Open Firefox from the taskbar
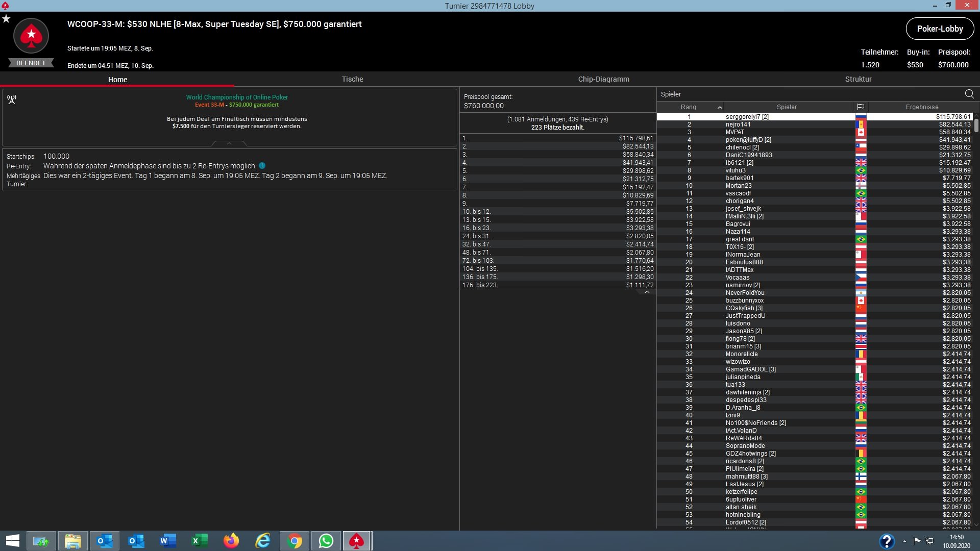The width and height of the screenshot is (980, 551). (x=231, y=541)
